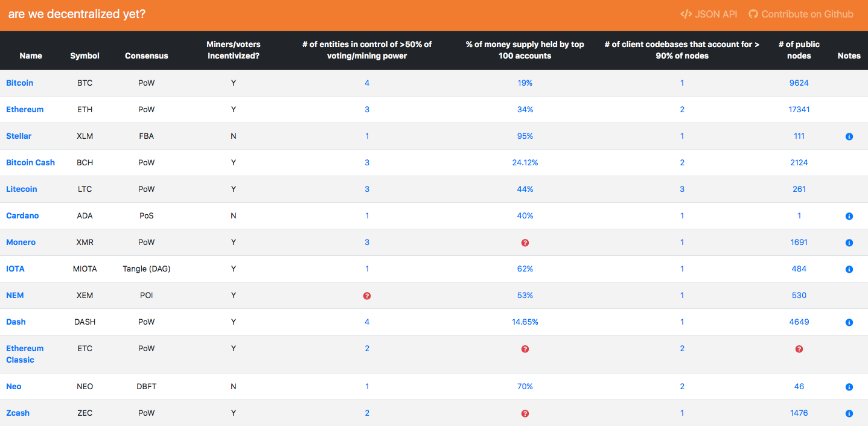Click the Neo row info icon
The image size is (868, 426).
(x=849, y=387)
